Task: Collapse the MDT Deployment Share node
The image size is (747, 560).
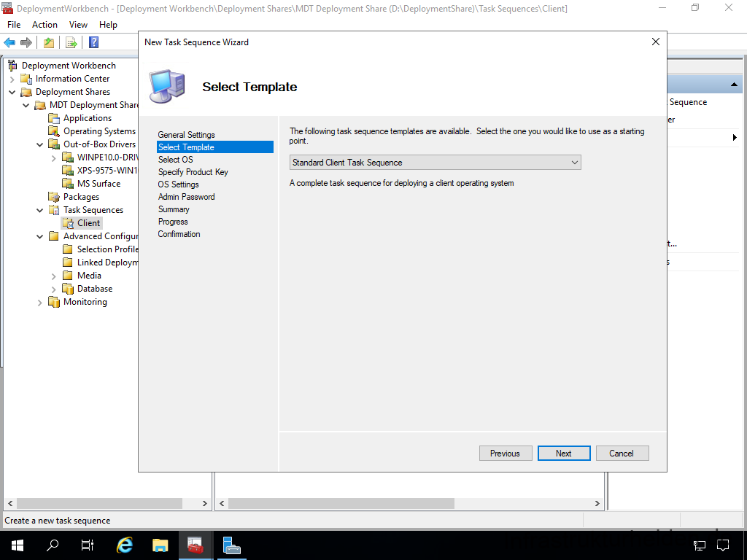Action: tap(26, 105)
